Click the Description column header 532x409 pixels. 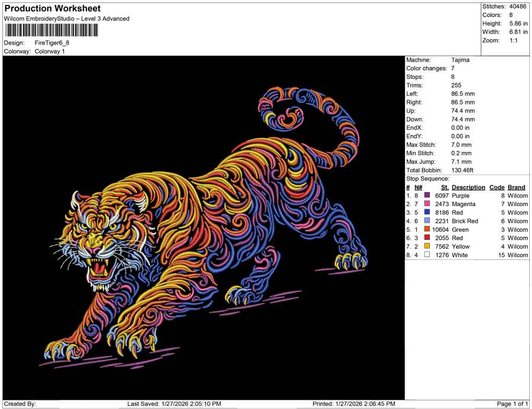tap(468, 187)
